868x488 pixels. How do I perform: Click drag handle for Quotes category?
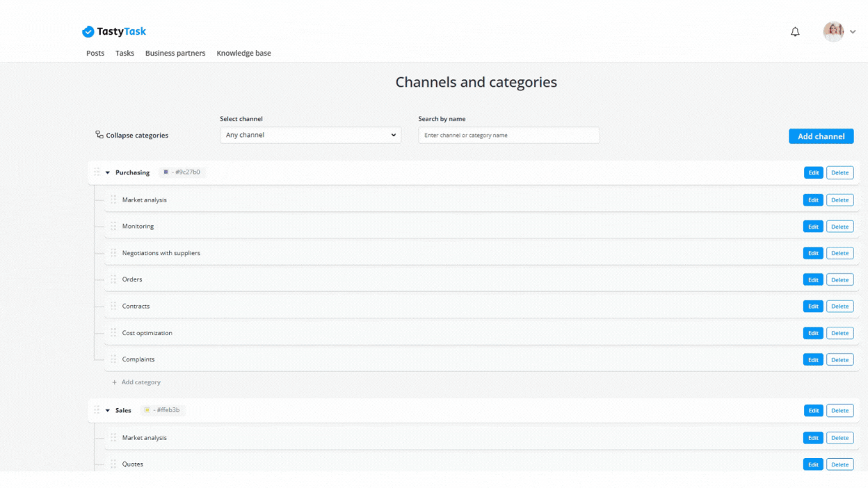pos(113,464)
